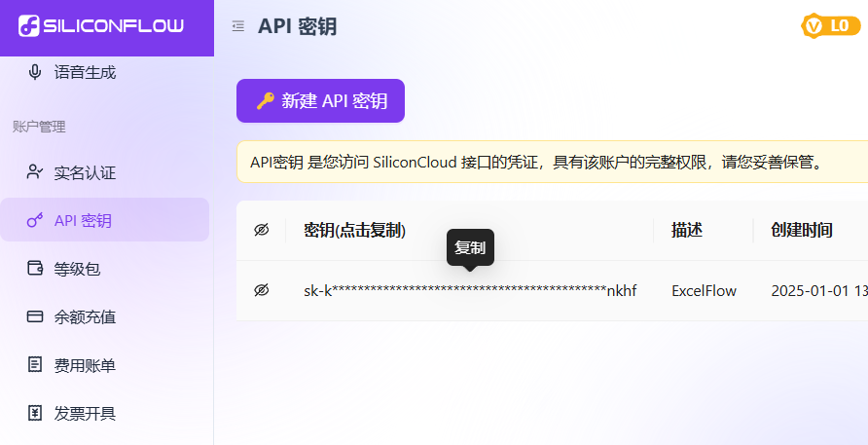Click the 2025-01-01 creation time cell

pos(817,290)
